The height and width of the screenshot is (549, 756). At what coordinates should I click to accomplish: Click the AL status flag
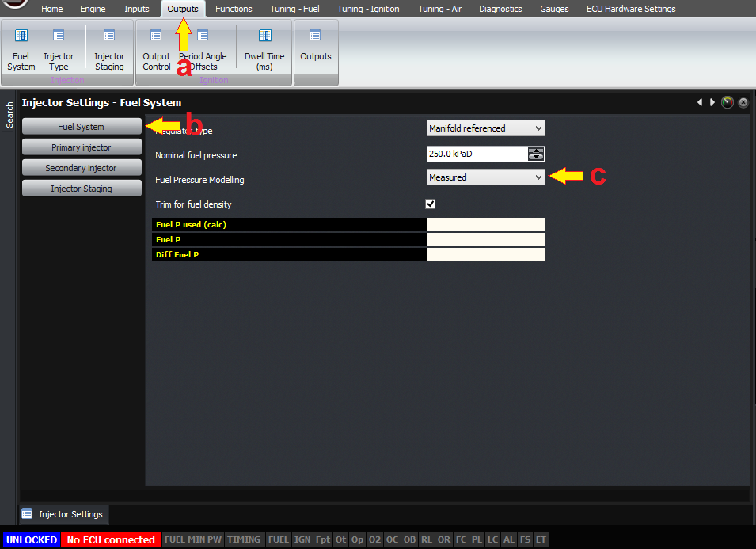pyautogui.click(x=509, y=539)
